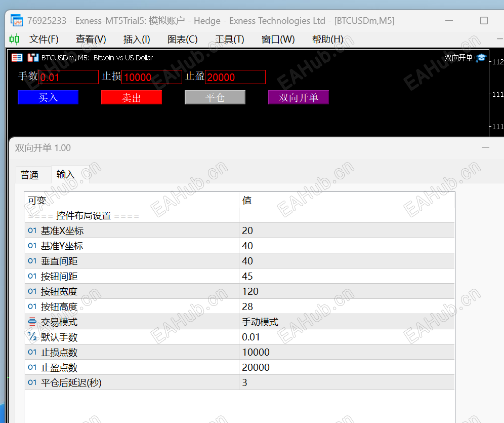
Task: Click the grid icon on the chart toolbar
Action: pos(17,57)
